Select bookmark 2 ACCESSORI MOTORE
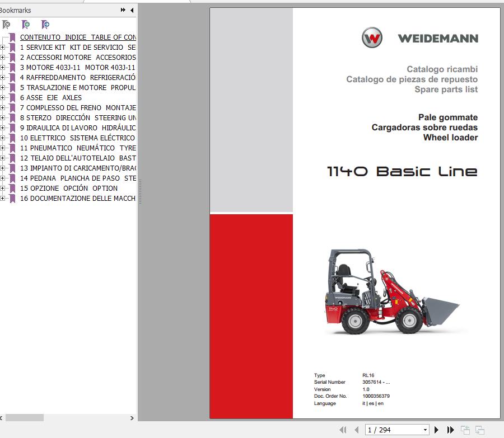Screen dimensions: 504x438 pyautogui.click(x=78, y=57)
